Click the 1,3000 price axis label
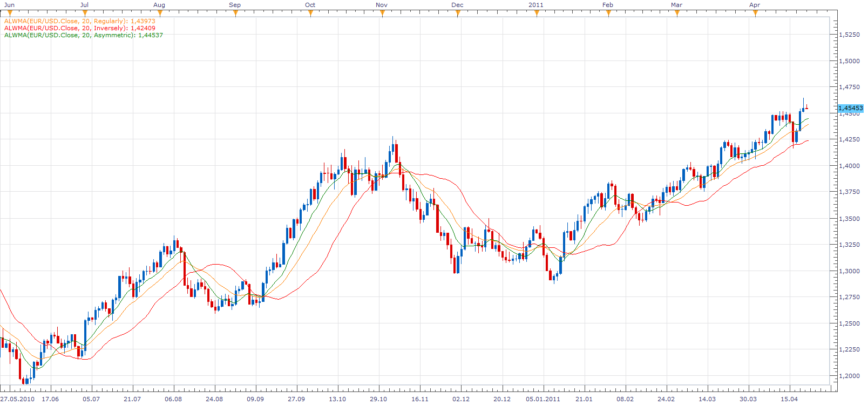Image resolution: width=868 pixels, height=405 pixels. pos(849,271)
